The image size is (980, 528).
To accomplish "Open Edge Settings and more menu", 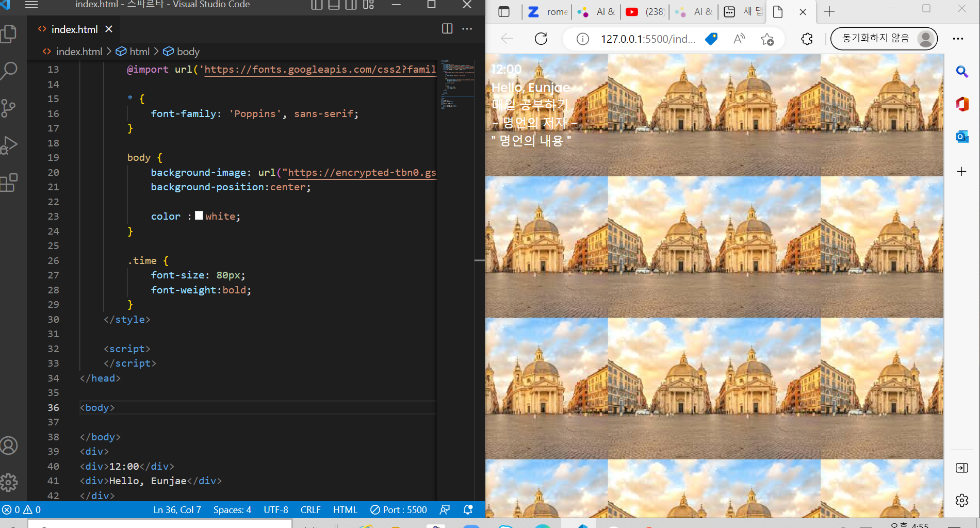I will [x=958, y=39].
